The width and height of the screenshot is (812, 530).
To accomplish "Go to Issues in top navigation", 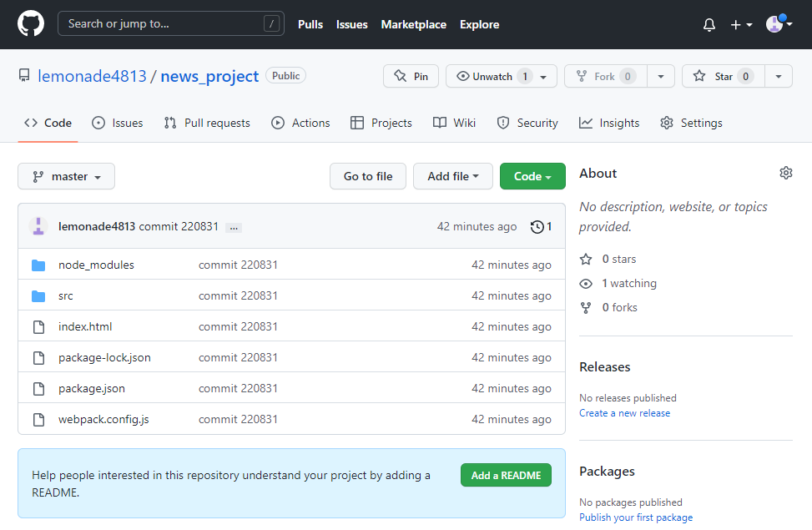I will (x=351, y=24).
